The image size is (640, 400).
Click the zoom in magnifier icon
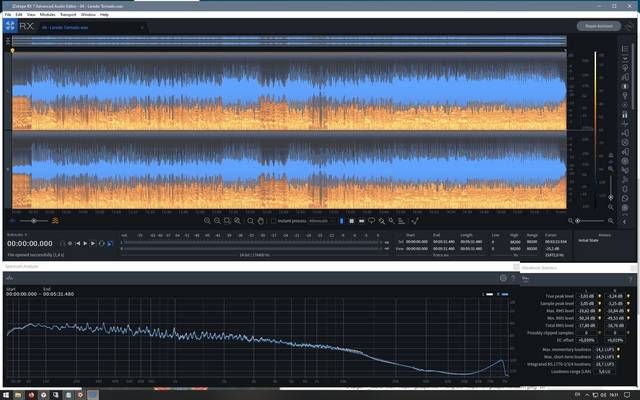[x=207, y=220]
